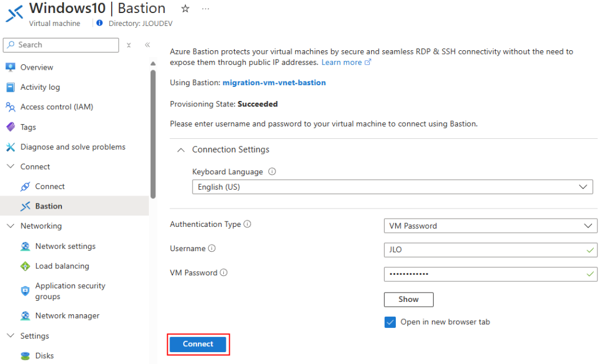
Task: Click the sidebar scrollbar thumb
Action: [153, 134]
